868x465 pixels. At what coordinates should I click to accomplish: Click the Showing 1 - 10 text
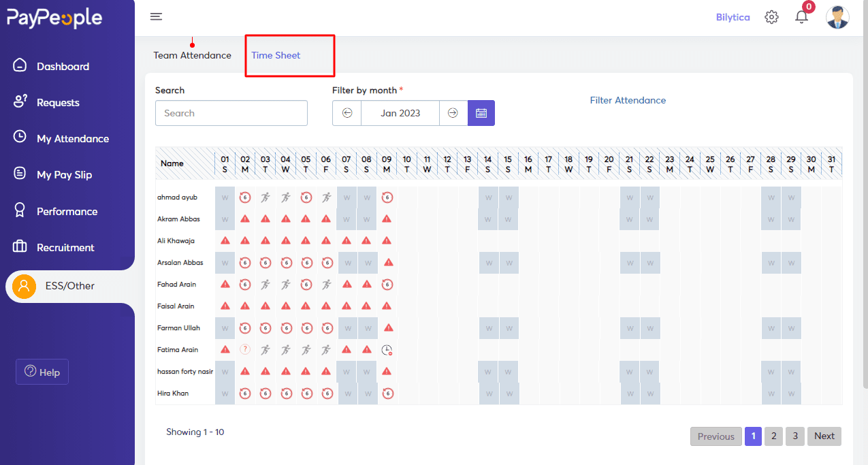coord(195,432)
